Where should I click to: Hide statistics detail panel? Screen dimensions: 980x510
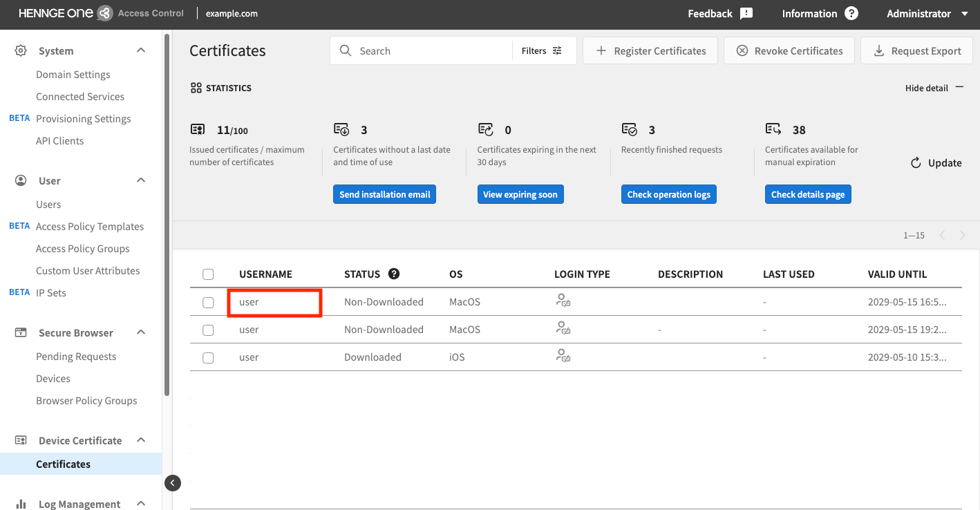934,88
